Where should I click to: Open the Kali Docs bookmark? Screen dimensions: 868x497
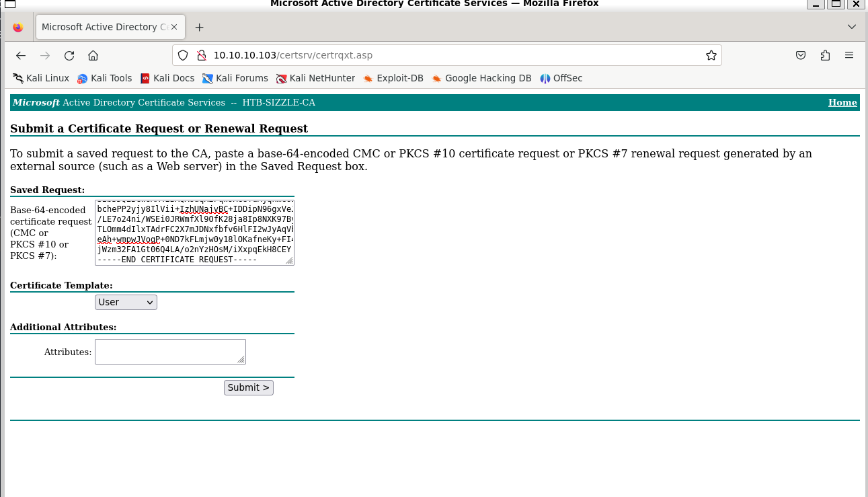[x=167, y=78]
